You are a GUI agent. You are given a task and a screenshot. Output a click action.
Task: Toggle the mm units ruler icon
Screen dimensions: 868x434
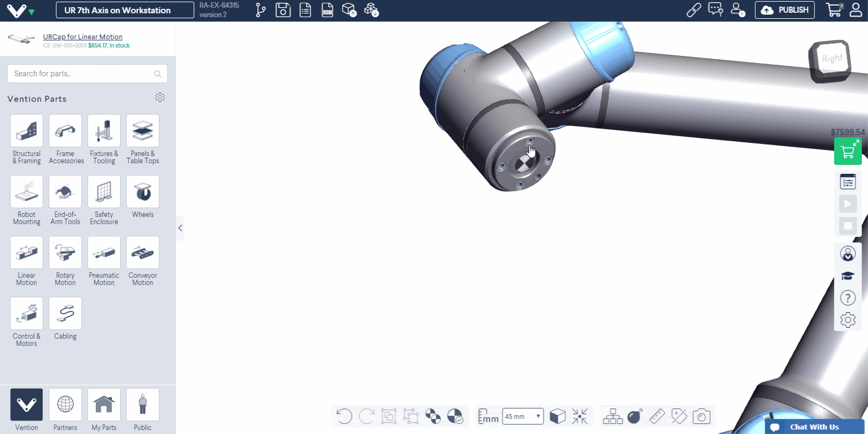coord(488,416)
